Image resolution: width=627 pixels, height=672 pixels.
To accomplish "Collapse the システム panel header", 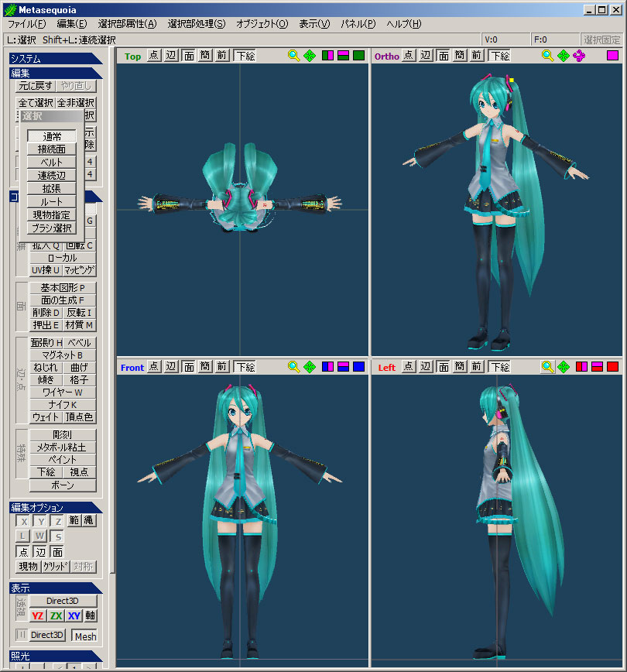I will click(x=54, y=59).
